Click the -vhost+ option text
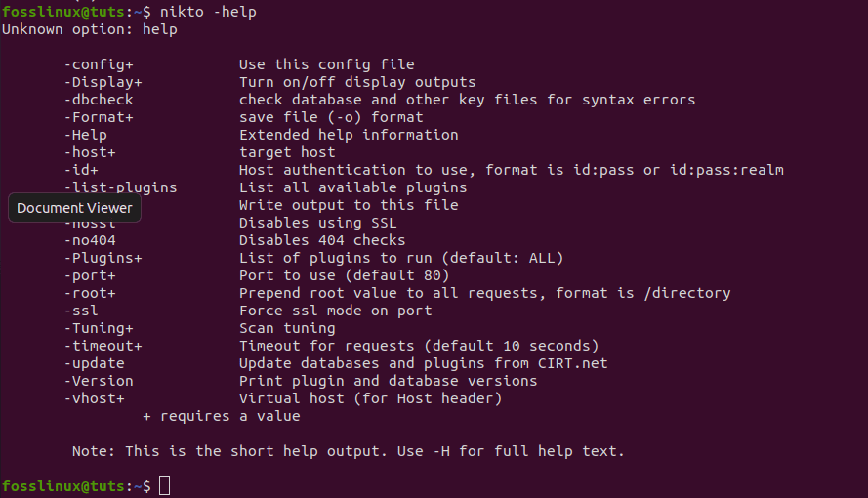The width and height of the screenshot is (868, 498). click(94, 398)
